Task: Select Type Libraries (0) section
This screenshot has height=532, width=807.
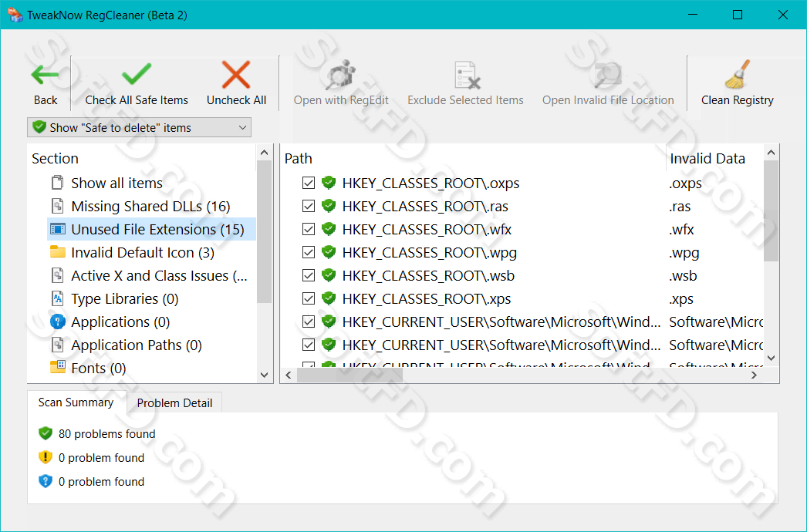Action: pos(124,299)
